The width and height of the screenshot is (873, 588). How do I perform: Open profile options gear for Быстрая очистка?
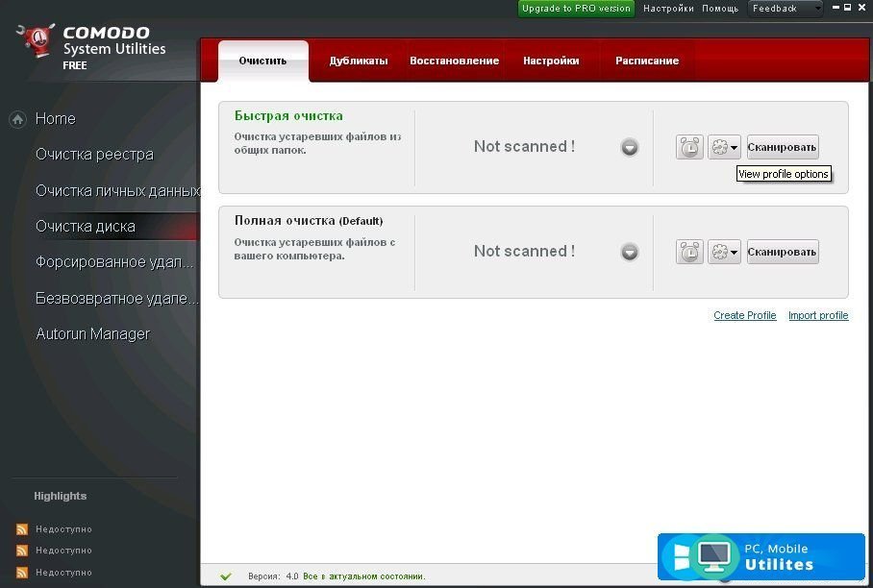(724, 147)
